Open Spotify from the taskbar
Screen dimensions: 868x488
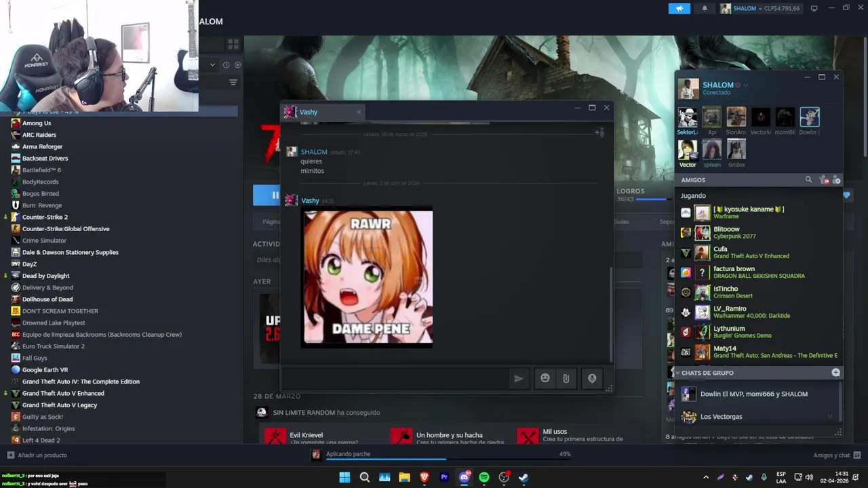484,477
